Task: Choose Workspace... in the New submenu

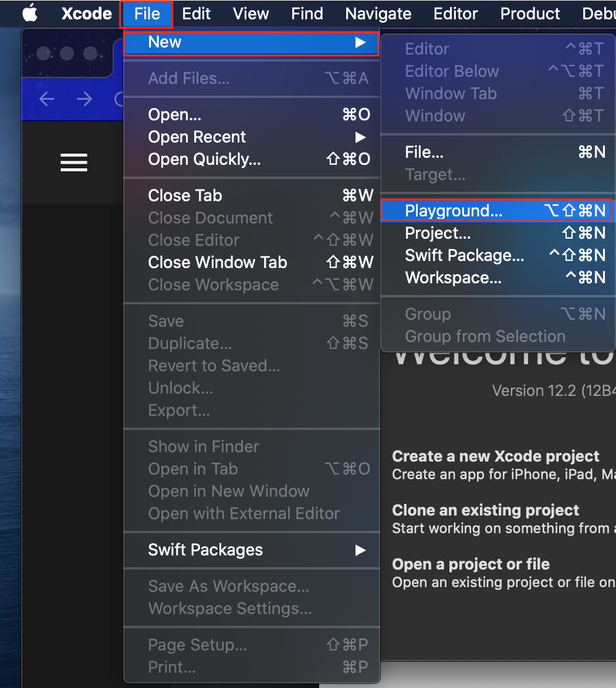Action: [x=499, y=278]
